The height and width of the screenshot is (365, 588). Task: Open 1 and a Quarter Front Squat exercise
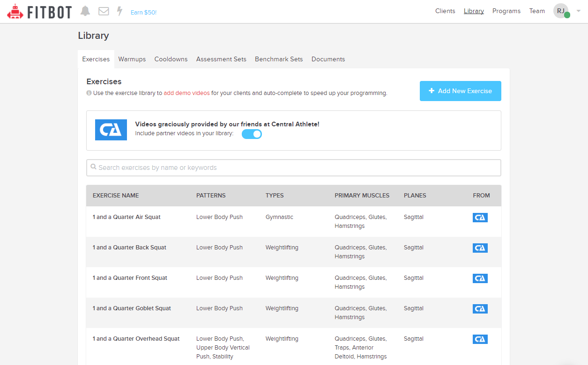pos(130,278)
